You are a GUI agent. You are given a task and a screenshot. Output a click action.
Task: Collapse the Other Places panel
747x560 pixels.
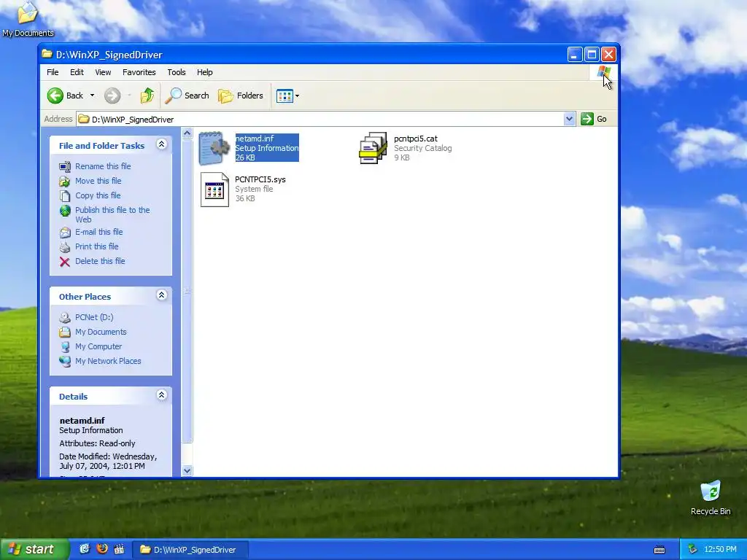(x=161, y=295)
